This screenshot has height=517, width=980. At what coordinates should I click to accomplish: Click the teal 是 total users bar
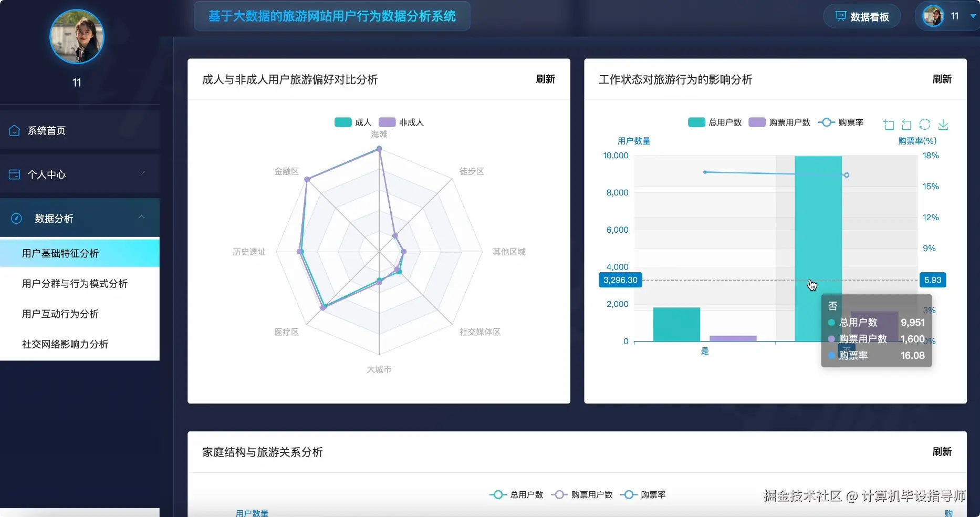coord(676,324)
